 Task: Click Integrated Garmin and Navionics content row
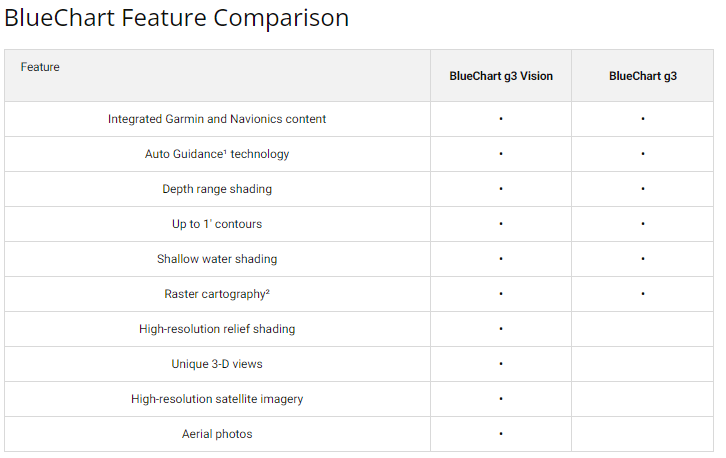tap(217, 119)
